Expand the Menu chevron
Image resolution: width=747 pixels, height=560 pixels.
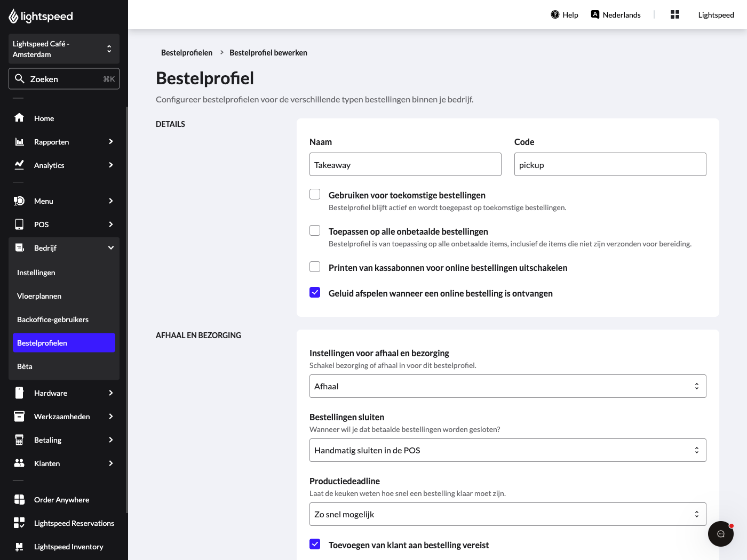111,201
